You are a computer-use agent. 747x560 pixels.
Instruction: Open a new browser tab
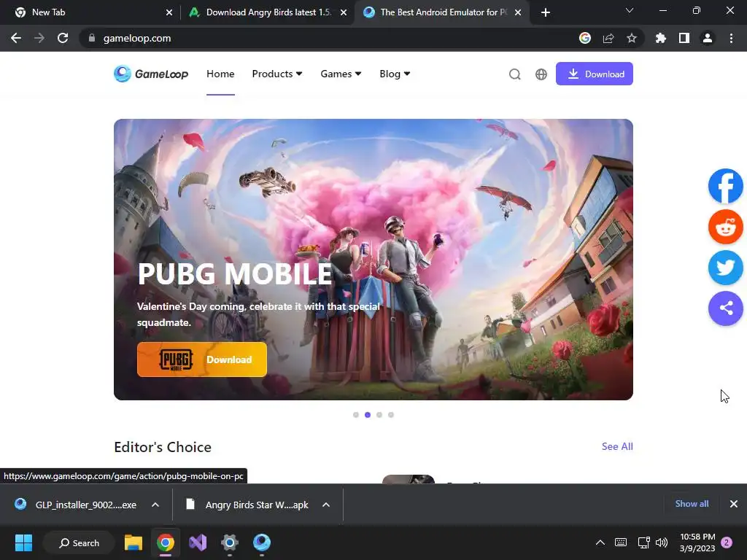click(x=546, y=12)
